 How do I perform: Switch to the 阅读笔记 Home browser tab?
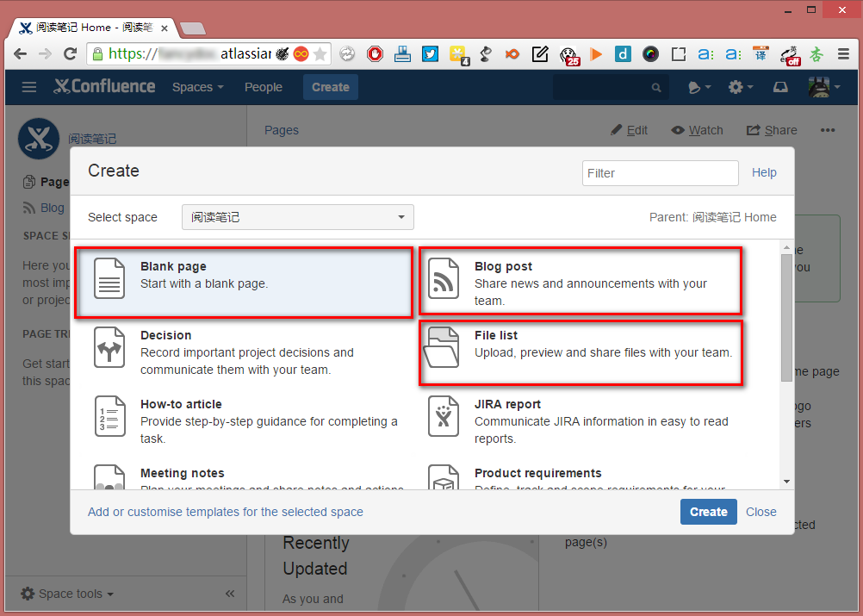92,28
